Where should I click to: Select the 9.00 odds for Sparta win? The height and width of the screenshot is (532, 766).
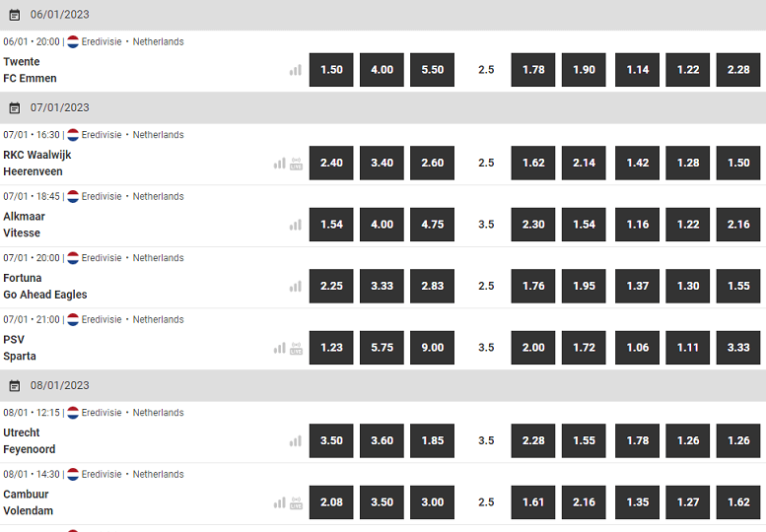[433, 348]
